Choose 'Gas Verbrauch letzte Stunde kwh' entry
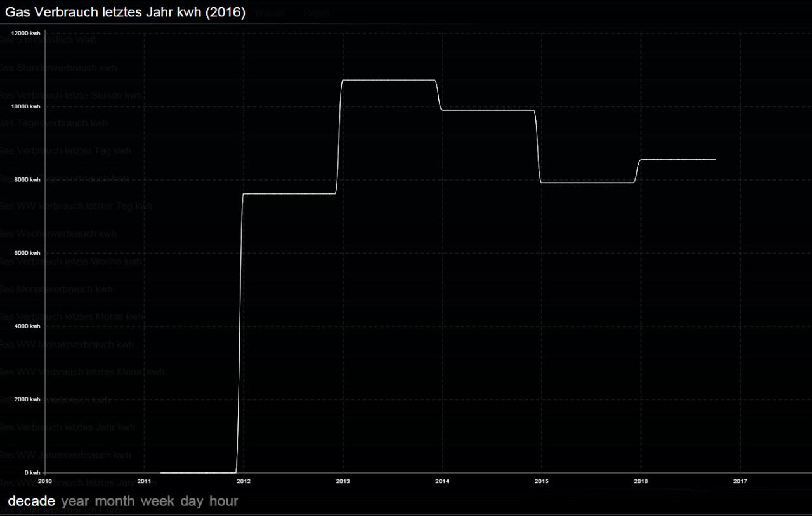812x516 pixels. [x=70, y=96]
